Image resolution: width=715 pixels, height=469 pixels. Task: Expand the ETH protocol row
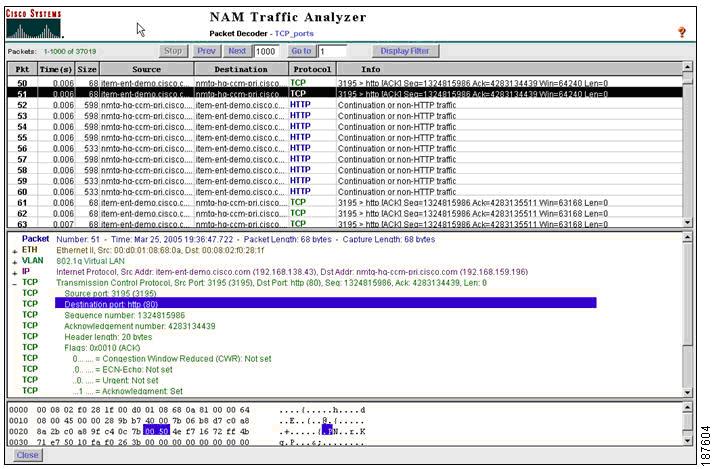coord(15,251)
